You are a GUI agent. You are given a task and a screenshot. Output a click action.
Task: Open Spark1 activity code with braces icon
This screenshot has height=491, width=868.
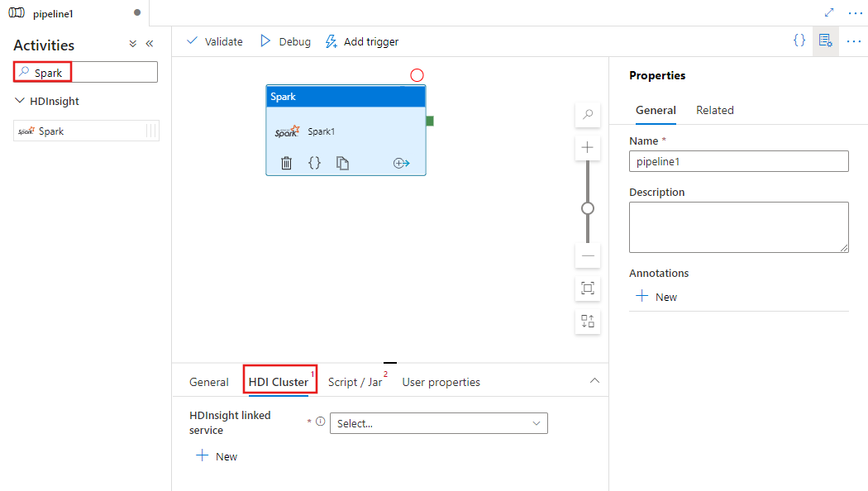click(x=314, y=163)
